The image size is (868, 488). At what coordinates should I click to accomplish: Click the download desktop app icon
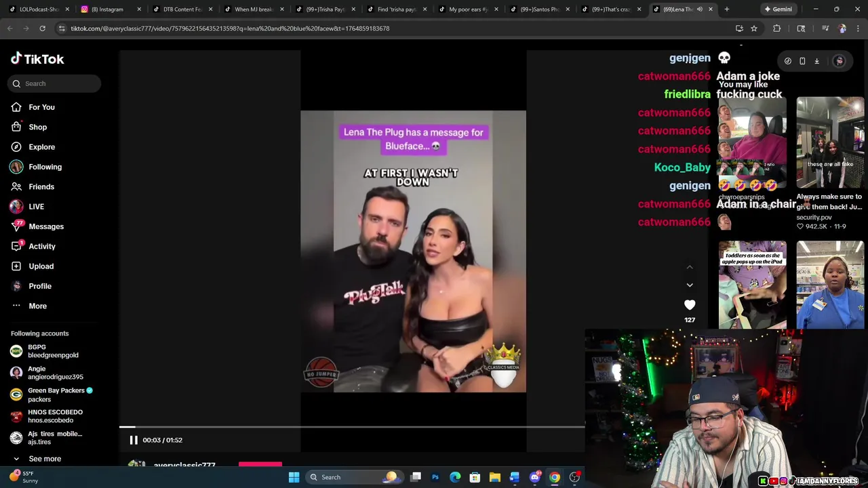coord(816,61)
